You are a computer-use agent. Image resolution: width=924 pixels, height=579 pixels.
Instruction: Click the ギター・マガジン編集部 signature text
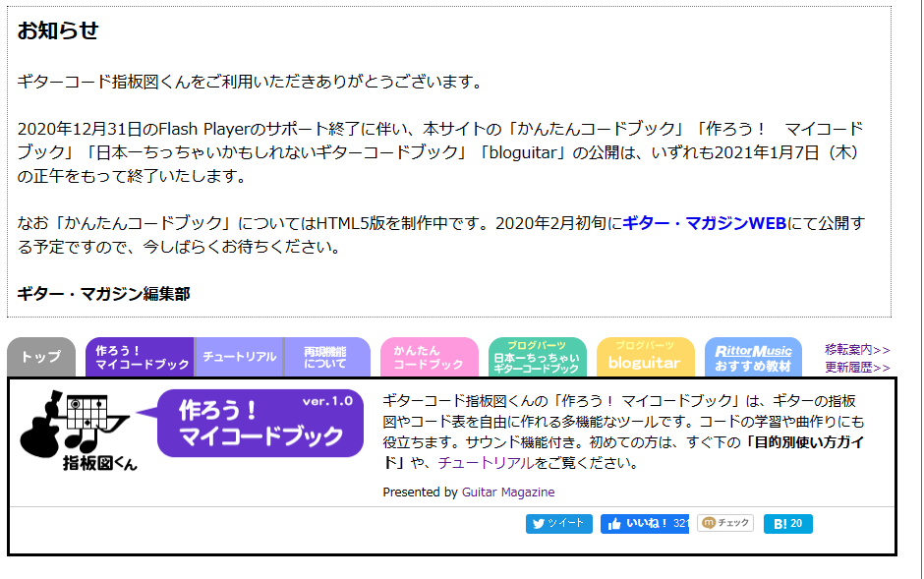(103, 293)
